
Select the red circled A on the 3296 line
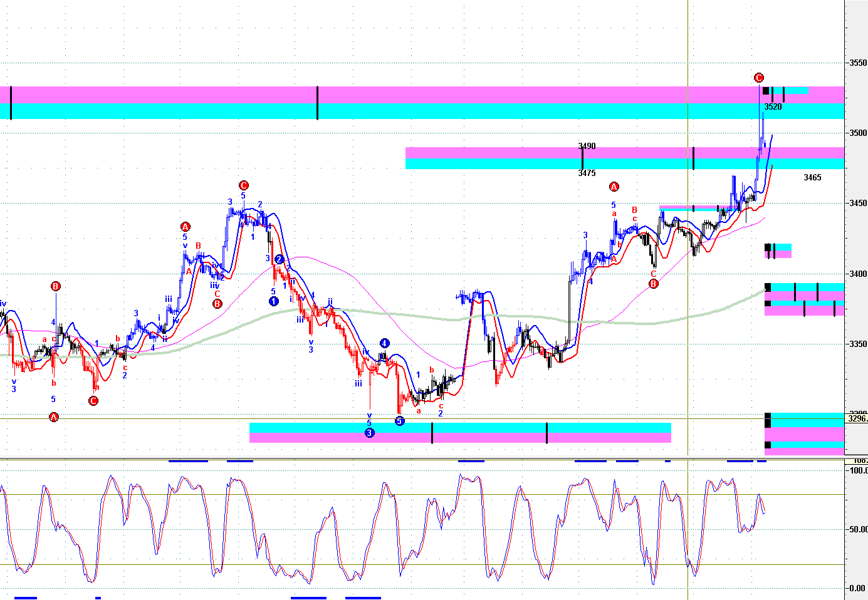[54, 417]
